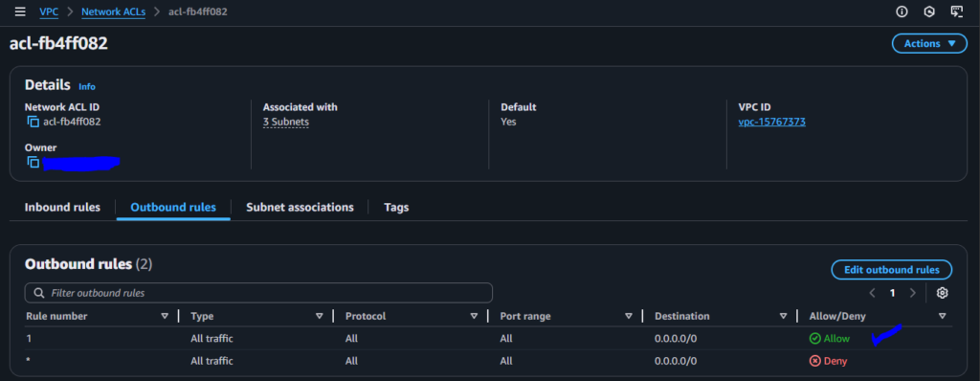The image size is (980, 381).
Task: Open the Tags tab
Action: pyautogui.click(x=396, y=207)
